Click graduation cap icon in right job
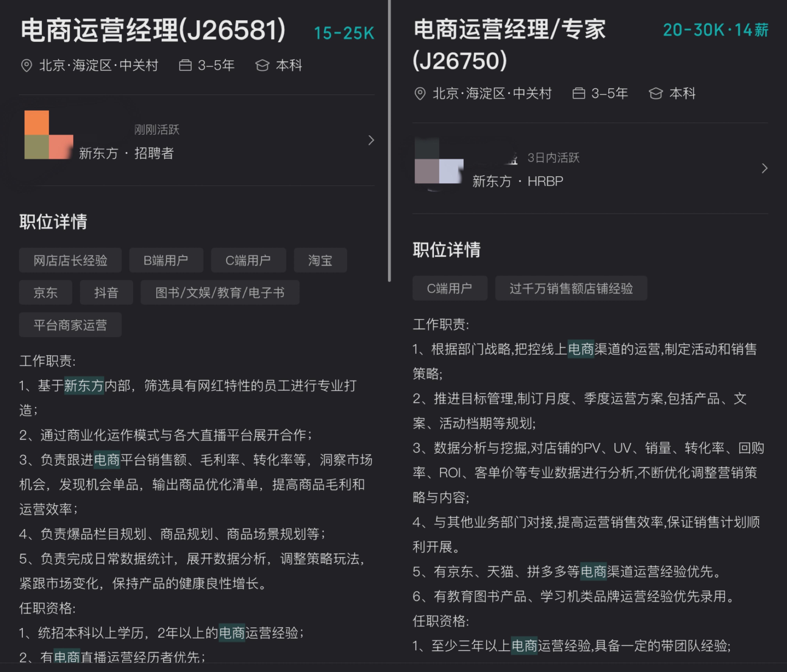The image size is (787, 672). (656, 94)
